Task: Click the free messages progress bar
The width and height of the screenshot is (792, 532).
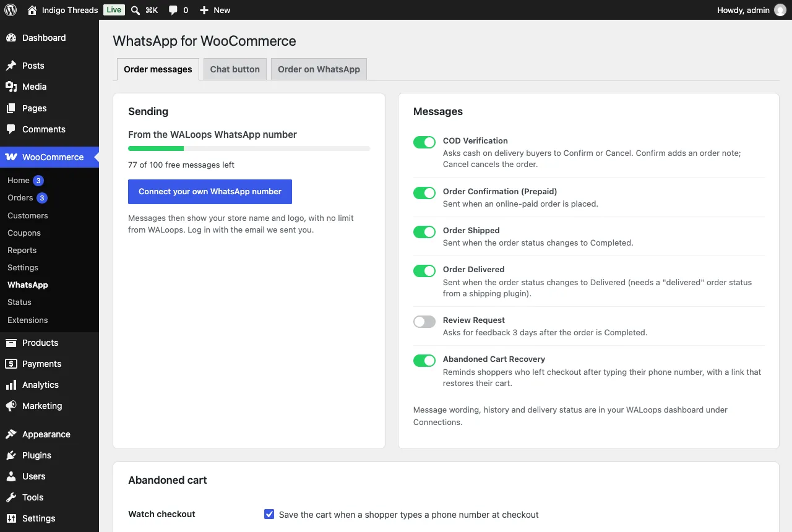Action: (x=249, y=148)
